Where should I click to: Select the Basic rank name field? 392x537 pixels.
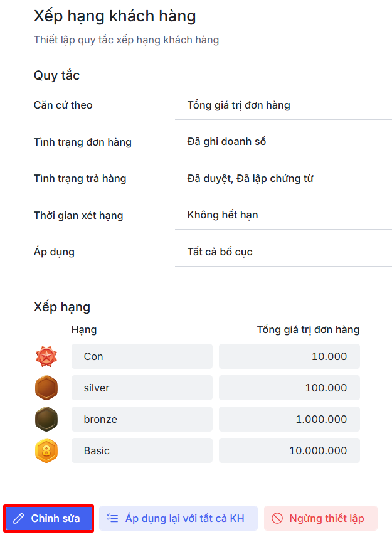(142, 450)
